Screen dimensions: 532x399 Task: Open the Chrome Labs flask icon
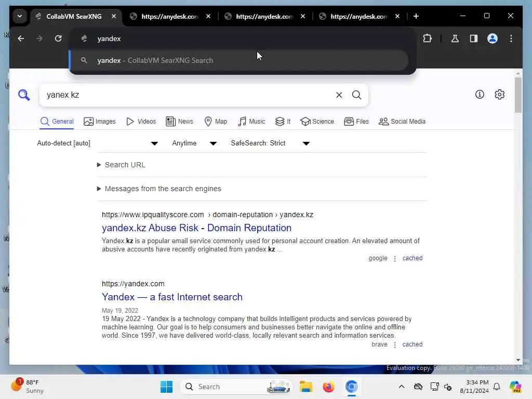tap(455, 38)
